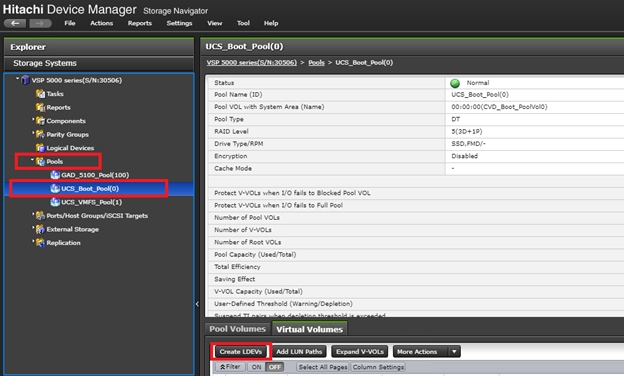
Task: Open the Reports menu in the menu bar
Action: click(140, 23)
